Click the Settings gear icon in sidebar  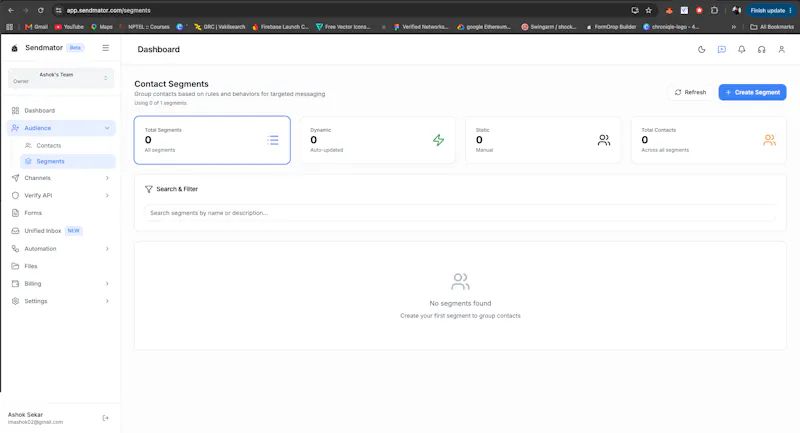(15, 301)
